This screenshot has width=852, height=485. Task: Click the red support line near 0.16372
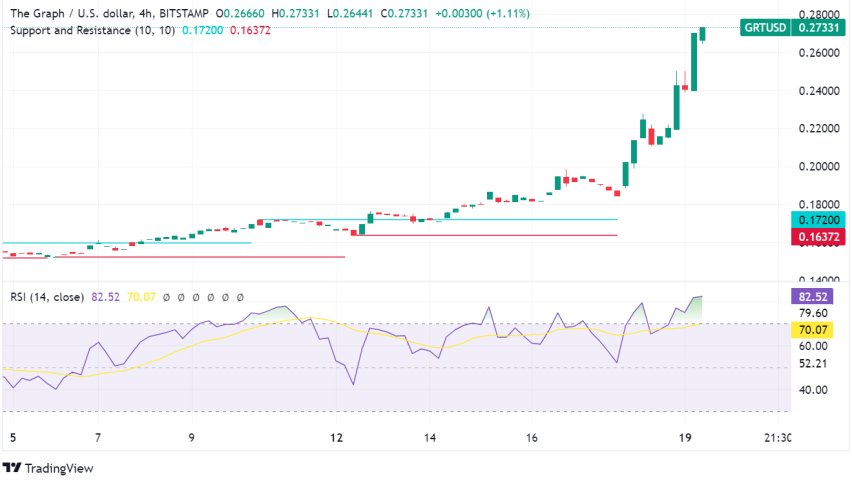pyautogui.click(x=484, y=235)
